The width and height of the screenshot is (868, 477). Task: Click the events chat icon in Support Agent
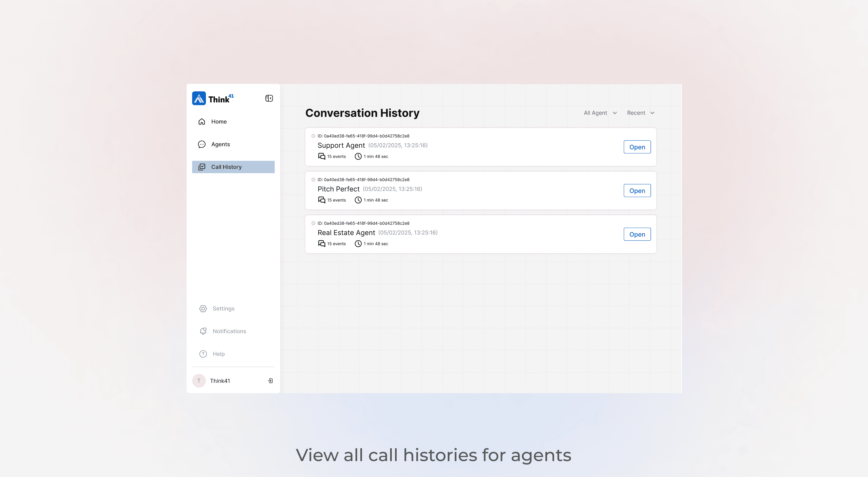point(321,157)
